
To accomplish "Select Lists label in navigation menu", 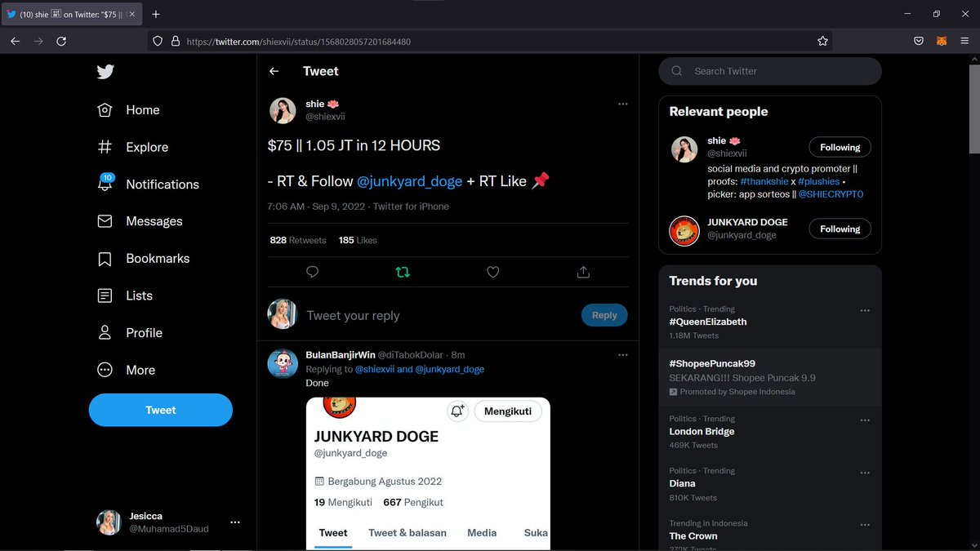I will click(x=139, y=295).
